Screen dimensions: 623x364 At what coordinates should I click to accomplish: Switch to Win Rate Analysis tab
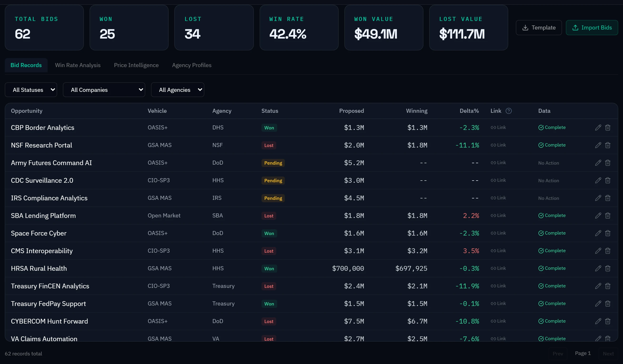click(x=78, y=65)
